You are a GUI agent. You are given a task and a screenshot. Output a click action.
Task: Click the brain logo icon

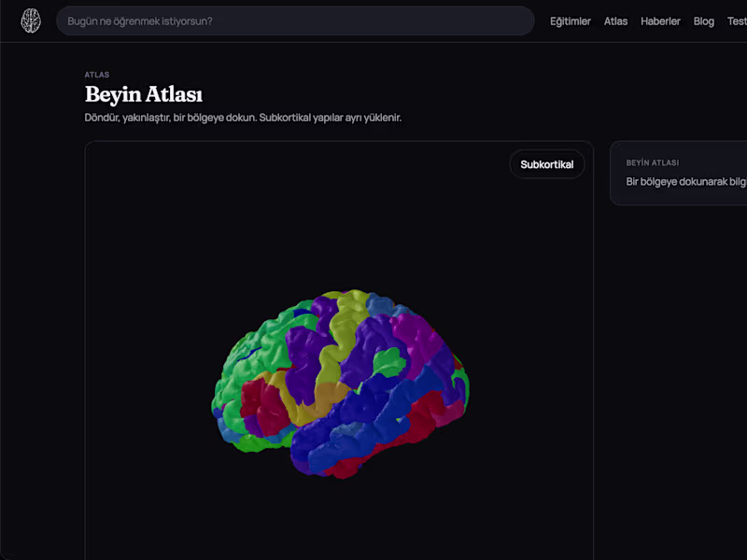(31, 21)
